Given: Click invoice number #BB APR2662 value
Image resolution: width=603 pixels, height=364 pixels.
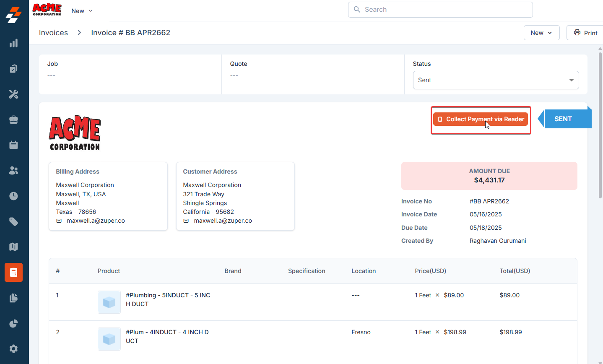Looking at the screenshot, I should 489,201.
